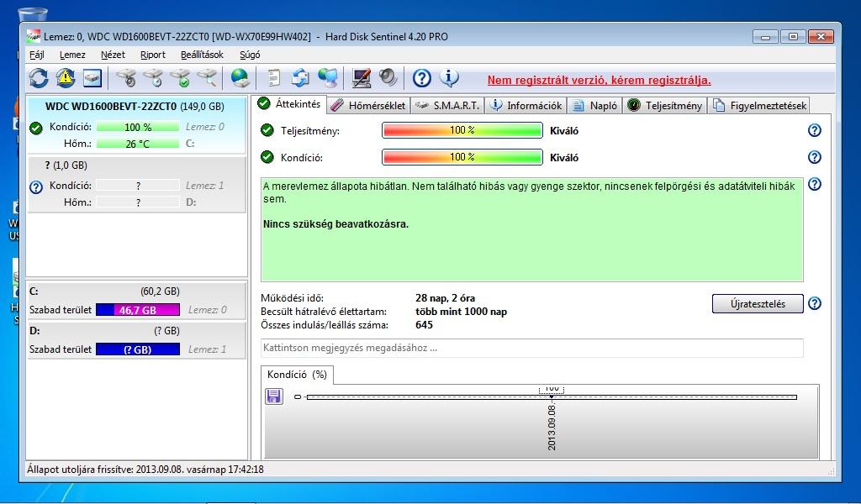Select the Kondíció (%) chart tab
This screenshot has height=504, width=861.
pos(297,375)
